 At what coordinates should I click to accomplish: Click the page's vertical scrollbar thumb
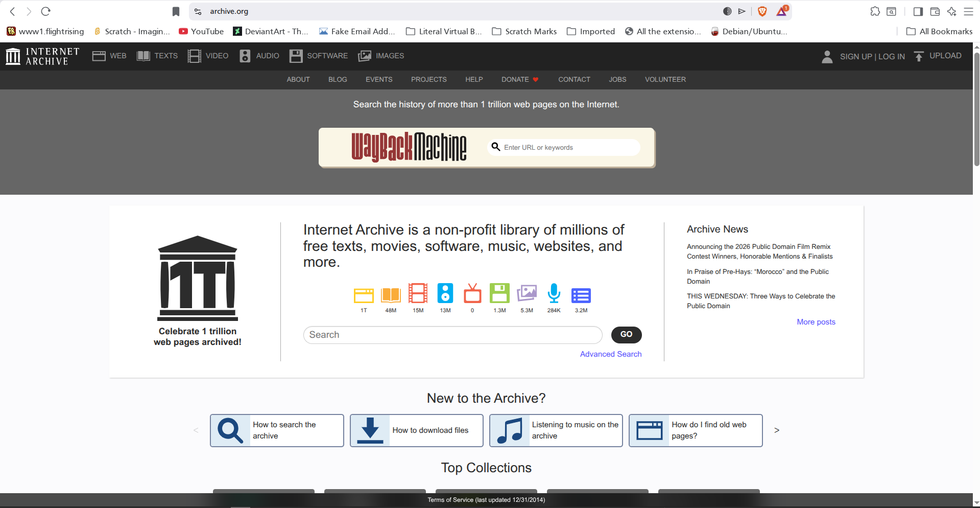[x=976, y=107]
